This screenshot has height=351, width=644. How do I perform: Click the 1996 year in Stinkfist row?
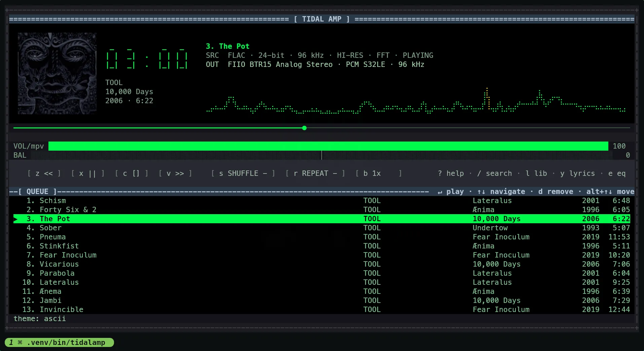[x=591, y=246]
